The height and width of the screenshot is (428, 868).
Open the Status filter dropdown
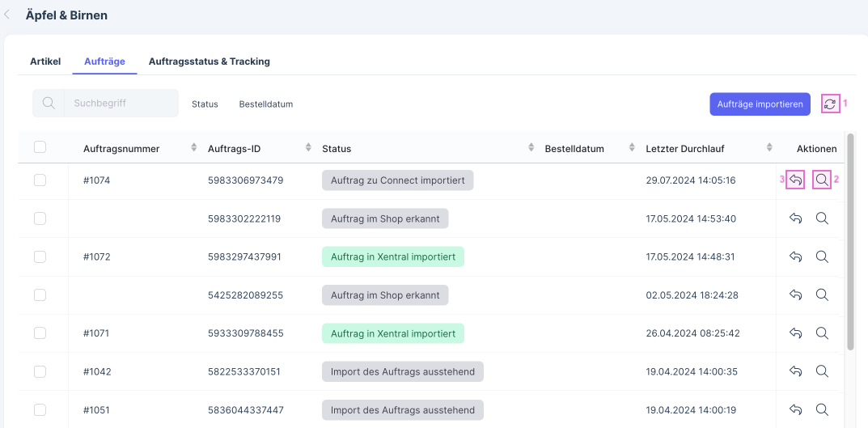pyautogui.click(x=205, y=104)
